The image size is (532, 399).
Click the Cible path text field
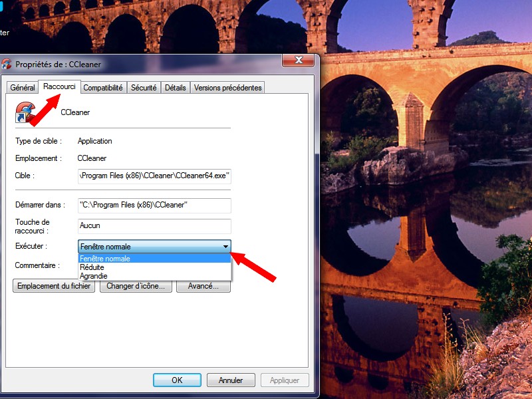[154, 176]
